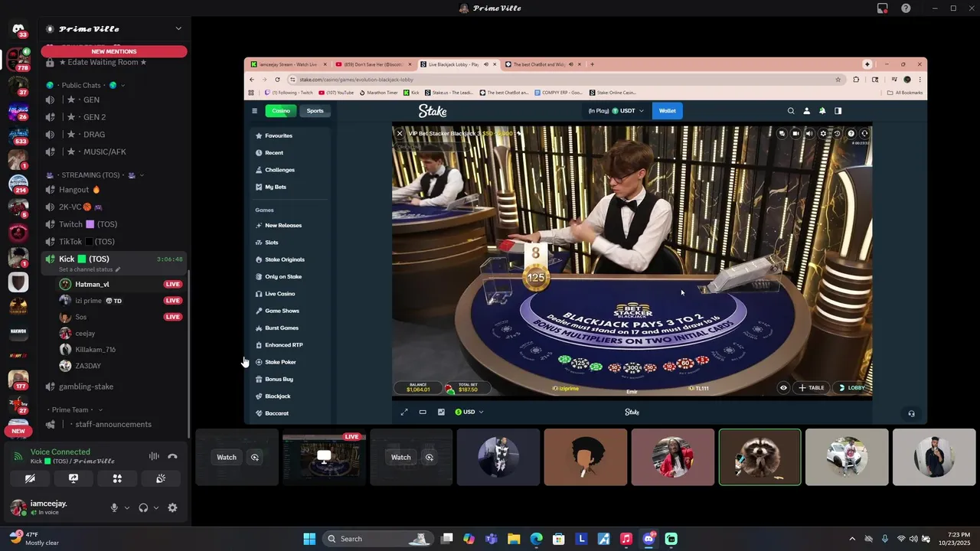Toggle noise suppression waveform icon
Viewport: 980px width, 551px height.
[x=154, y=456]
